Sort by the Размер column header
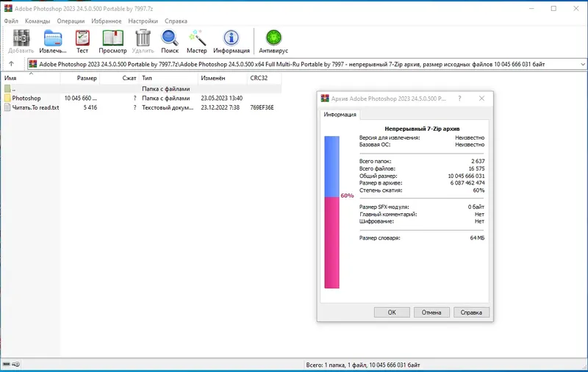Image resolution: width=588 pixels, height=372 pixels. [x=80, y=78]
